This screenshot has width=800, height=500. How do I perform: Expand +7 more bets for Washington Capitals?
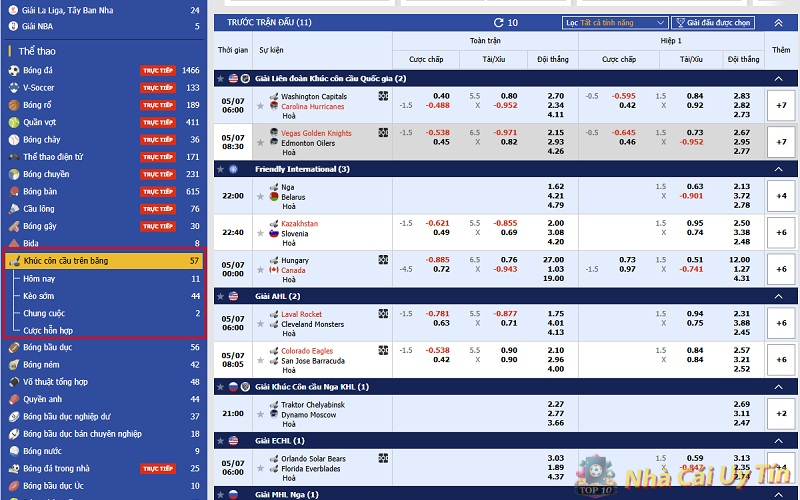[781, 106]
